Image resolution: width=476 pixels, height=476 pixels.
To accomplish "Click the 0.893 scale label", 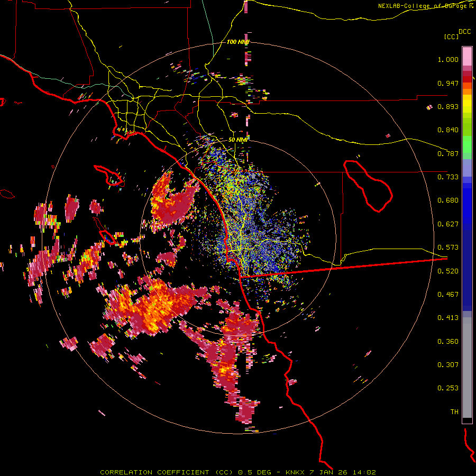I will coord(448,106).
